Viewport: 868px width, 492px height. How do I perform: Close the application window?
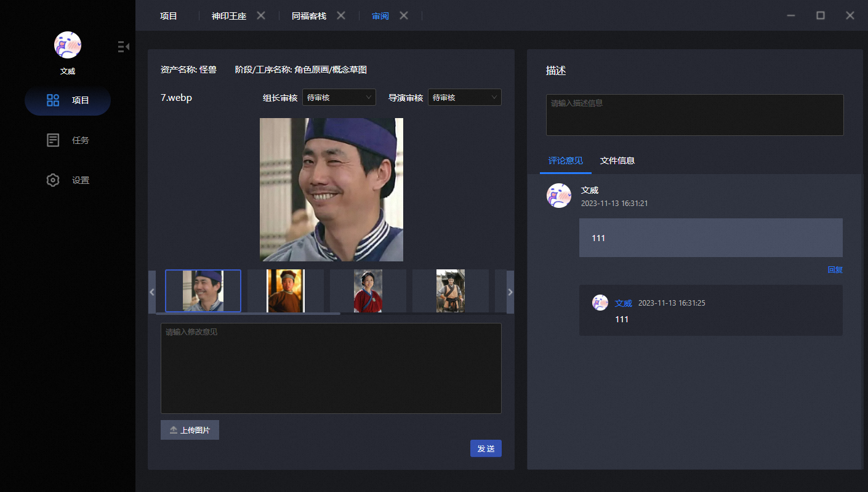coord(850,15)
